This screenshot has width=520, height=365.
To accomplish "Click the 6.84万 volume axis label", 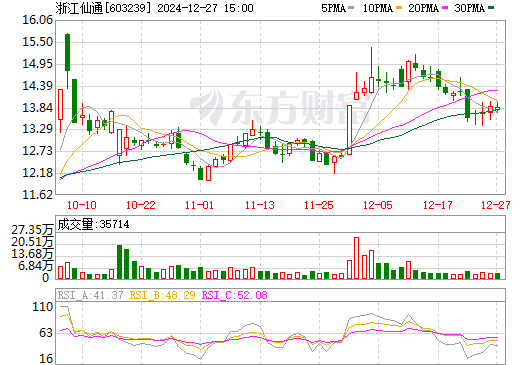I will point(36,266).
